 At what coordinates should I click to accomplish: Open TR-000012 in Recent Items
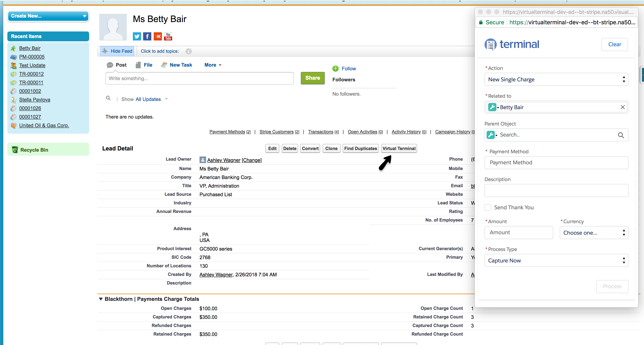(x=31, y=74)
